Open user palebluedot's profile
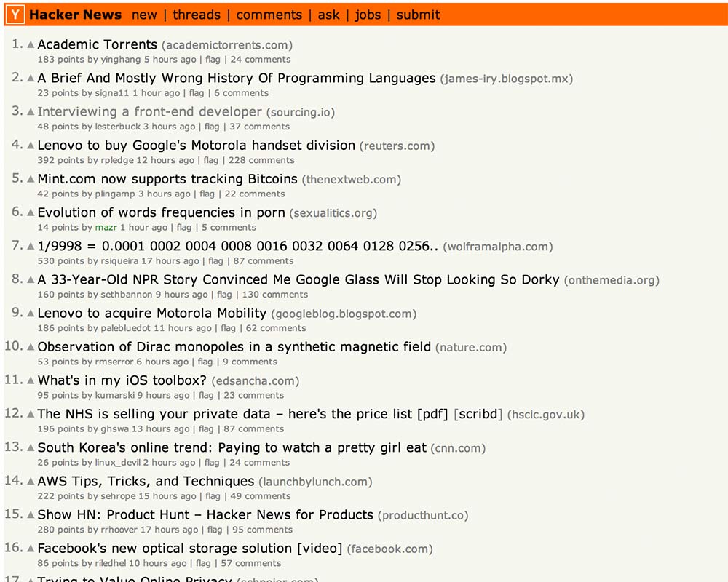The height and width of the screenshot is (582, 728). point(125,328)
